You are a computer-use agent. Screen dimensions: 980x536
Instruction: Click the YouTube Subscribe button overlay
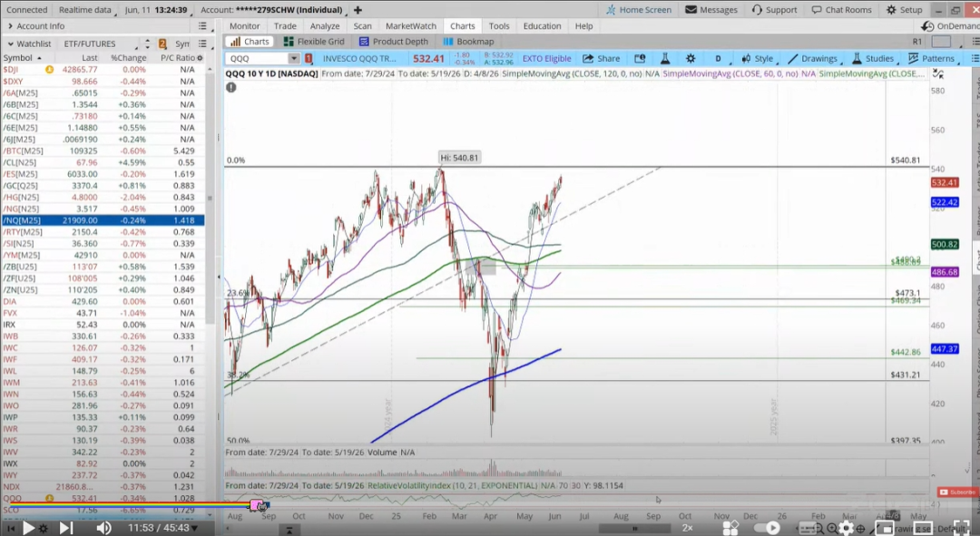[x=957, y=492]
